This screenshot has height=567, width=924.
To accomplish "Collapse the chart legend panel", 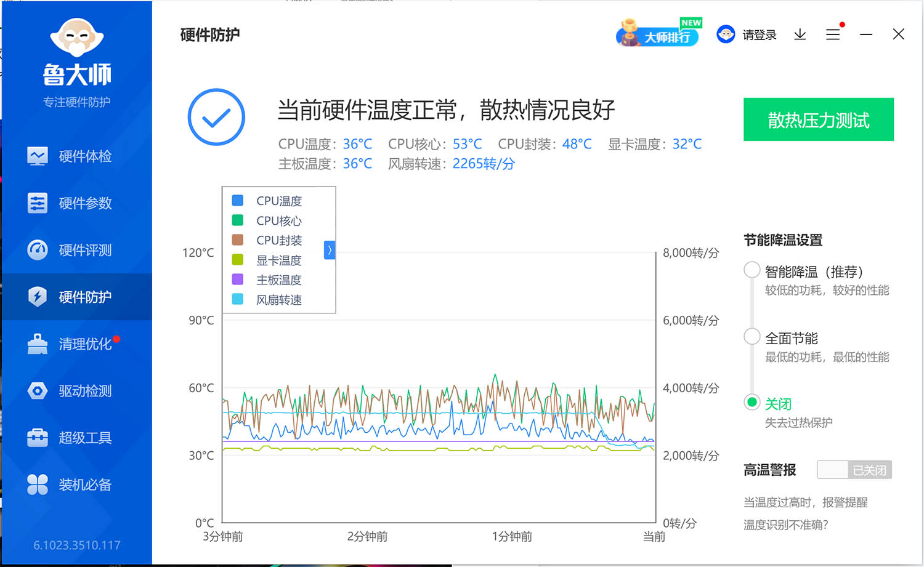I will (330, 250).
